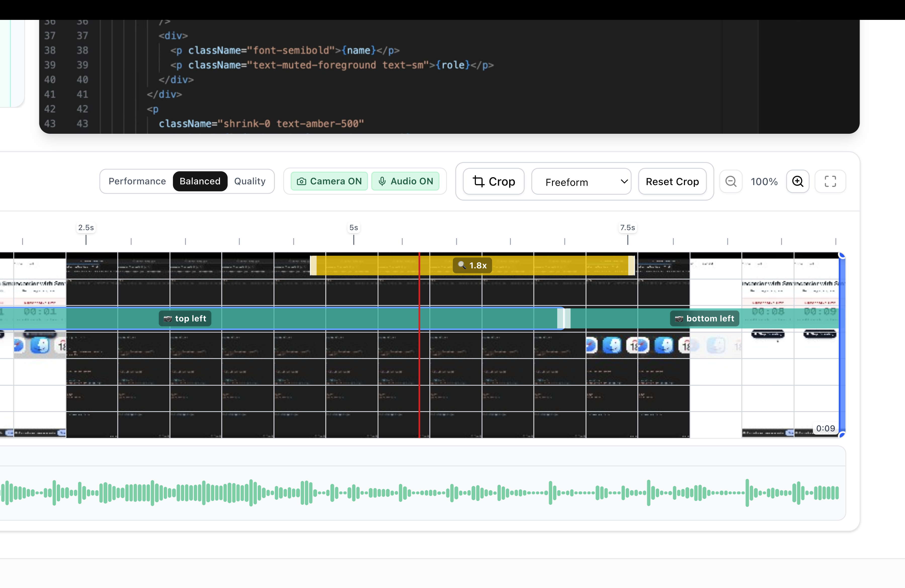Toggle fullscreen with the expand icon
This screenshot has height=588, width=905.
point(830,181)
